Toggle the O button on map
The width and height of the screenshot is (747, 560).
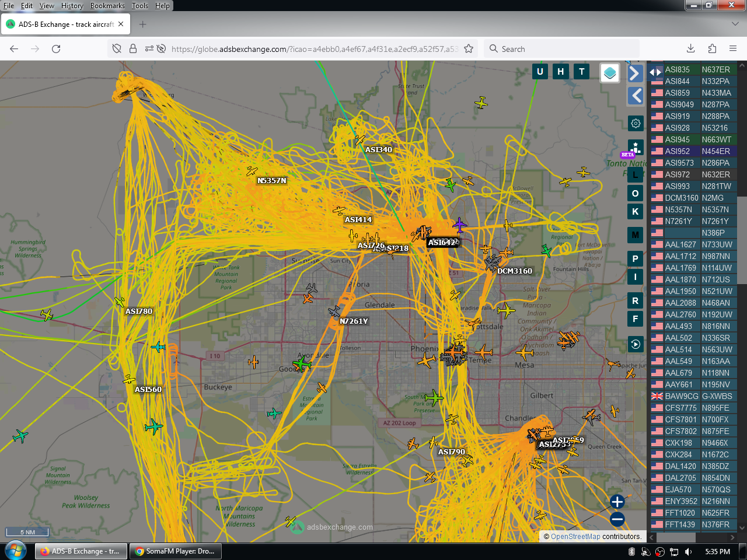[x=636, y=193]
